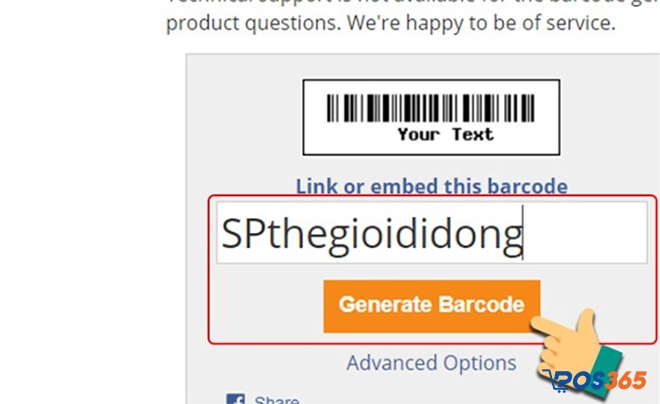Click the barcode stripes in the preview
The height and width of the screenshot is (404, 660).
coord(431,107)
